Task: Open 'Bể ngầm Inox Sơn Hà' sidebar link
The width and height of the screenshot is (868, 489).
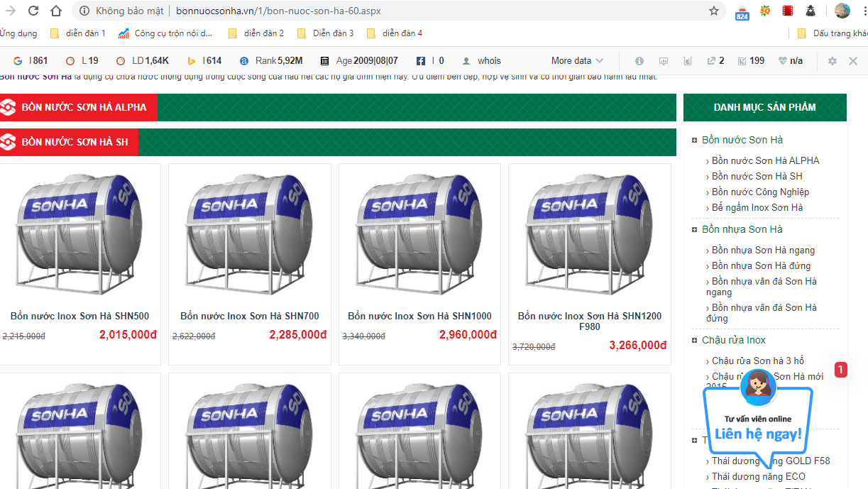Action: (757, 207)
